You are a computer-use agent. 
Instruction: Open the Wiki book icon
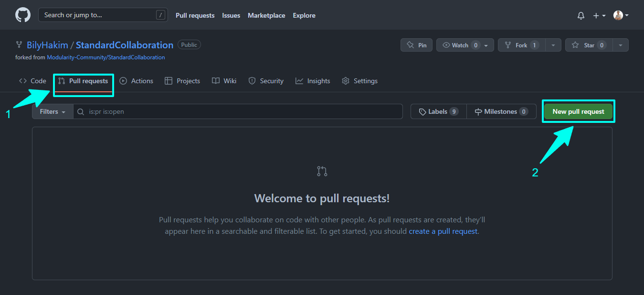point(224,81)
